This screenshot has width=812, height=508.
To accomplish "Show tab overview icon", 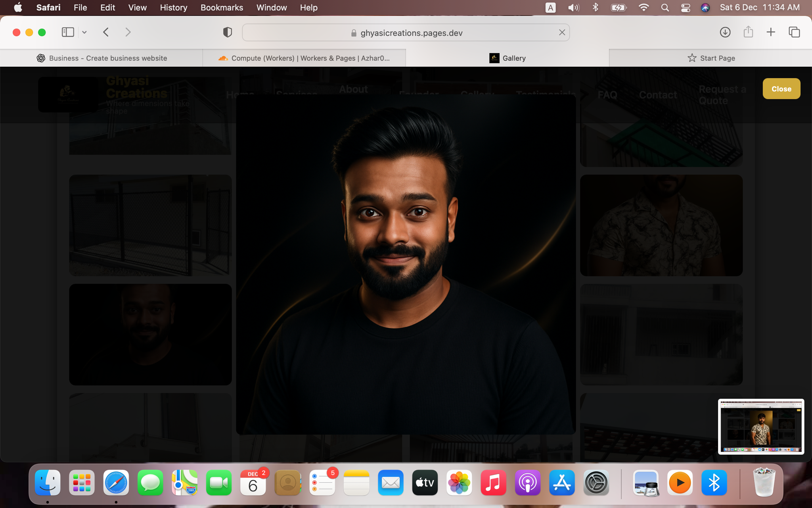I will coord(794,32).
